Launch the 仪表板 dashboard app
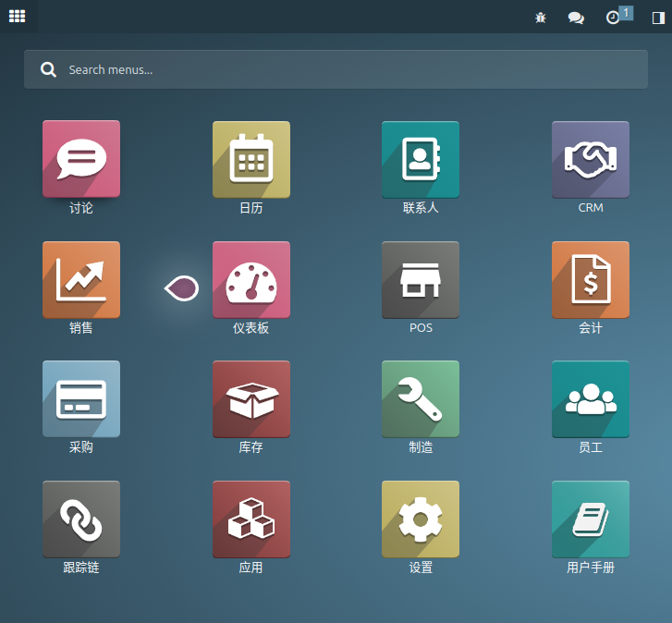The image size is (672, 623). 251,279
